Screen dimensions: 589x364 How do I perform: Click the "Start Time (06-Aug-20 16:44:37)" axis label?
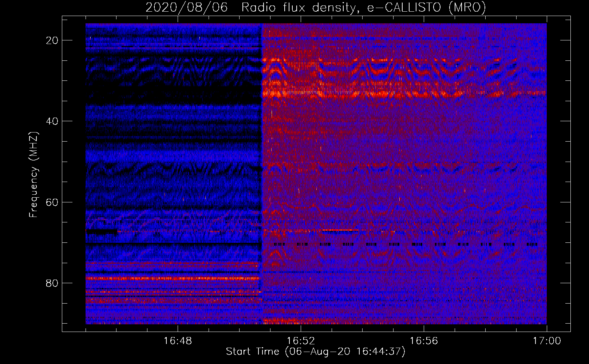click(316, 352)
